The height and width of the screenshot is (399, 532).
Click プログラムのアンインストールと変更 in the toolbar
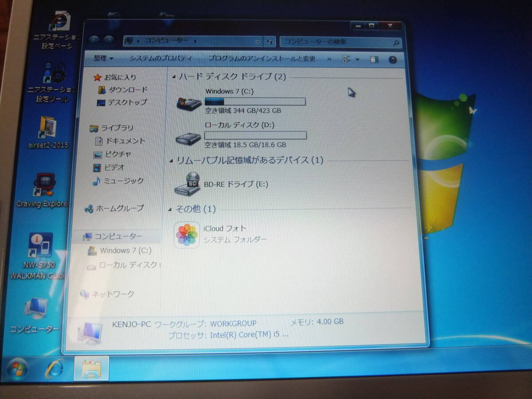[x=262, y=59]
